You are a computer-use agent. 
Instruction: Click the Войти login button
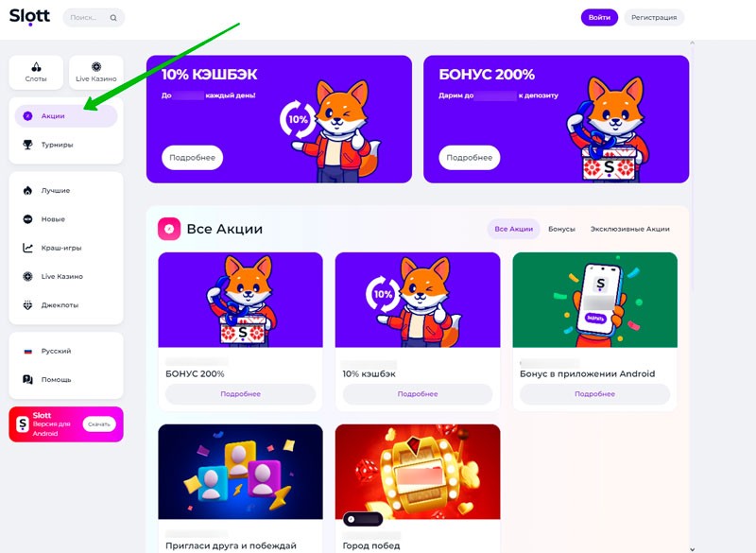(x=599, y=17)
